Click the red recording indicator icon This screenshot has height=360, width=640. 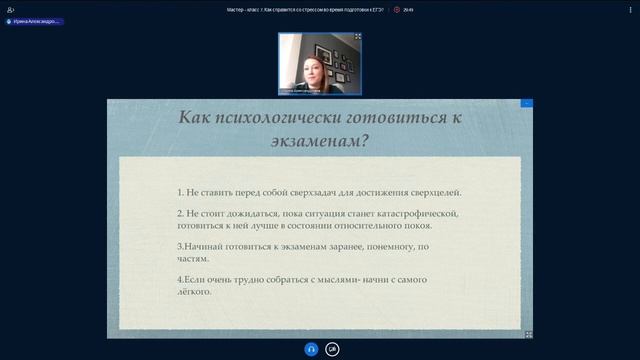pos(397,10)
